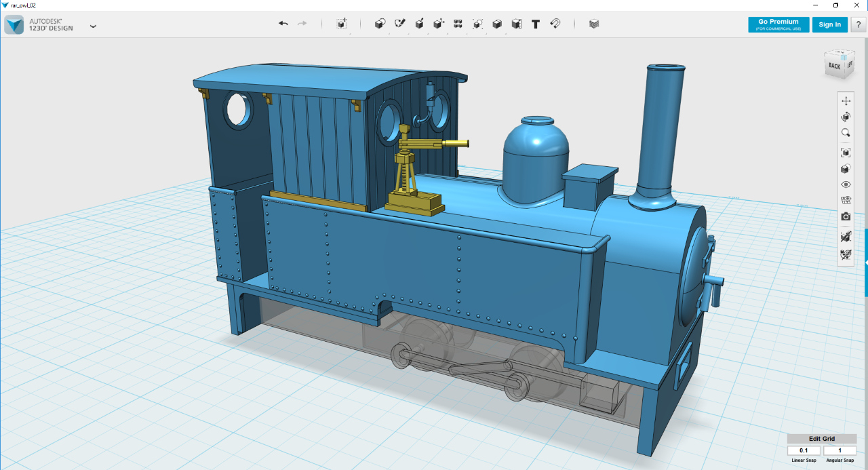The width and height of the screenshot is (868, 470).
Task: Open the Primitives menu icon
Action: [380, 24]
